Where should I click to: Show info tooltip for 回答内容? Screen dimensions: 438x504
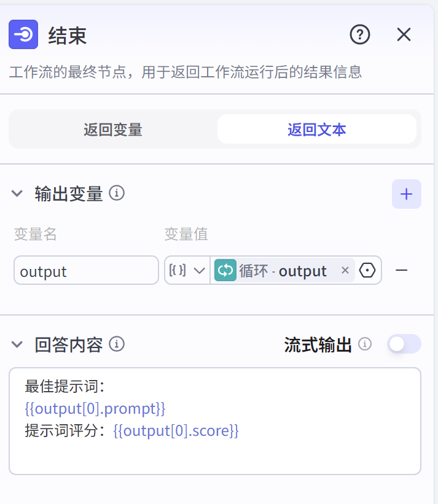(x=117, y=344)
